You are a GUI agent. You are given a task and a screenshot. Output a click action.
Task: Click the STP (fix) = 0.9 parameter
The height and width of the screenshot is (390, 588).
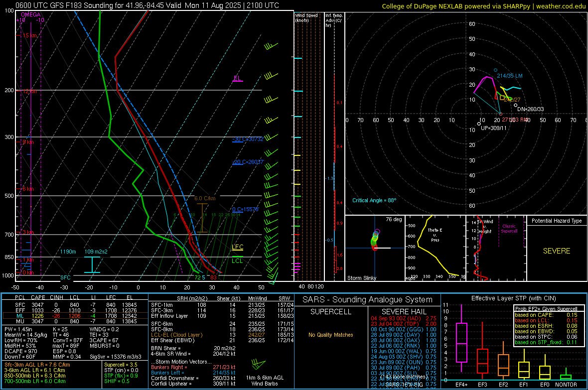[121, 376]
